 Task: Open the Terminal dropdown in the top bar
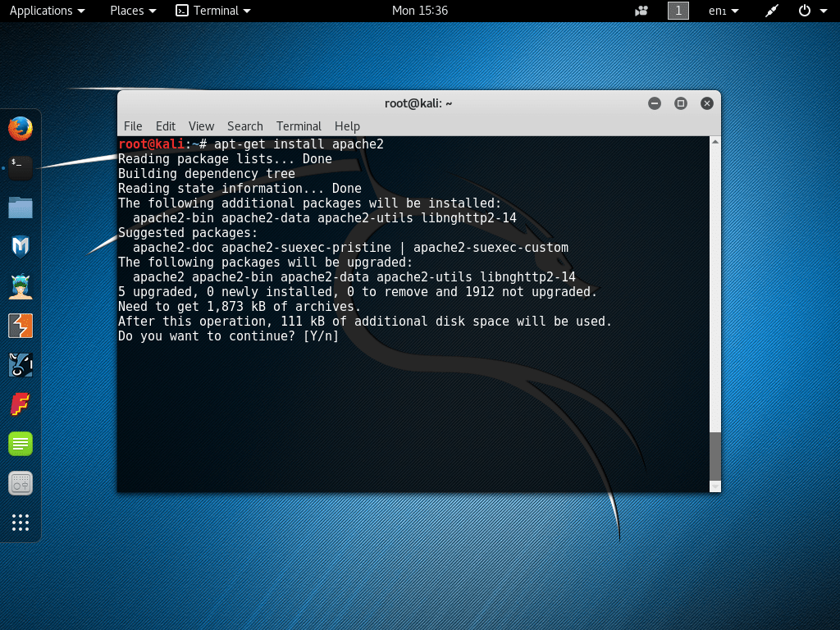212,11
